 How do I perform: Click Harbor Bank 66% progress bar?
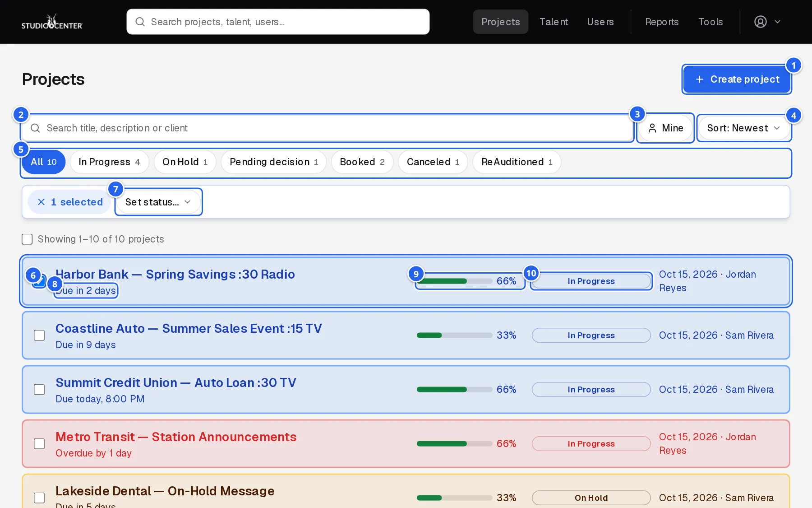454,281
